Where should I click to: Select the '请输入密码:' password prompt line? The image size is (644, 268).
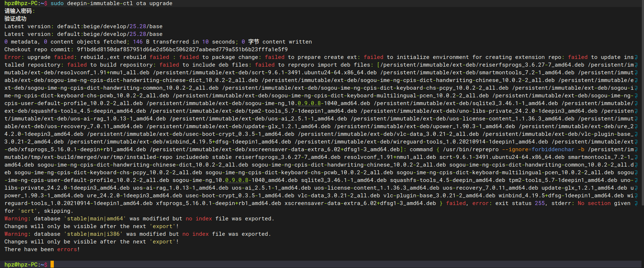coord(20,11)
